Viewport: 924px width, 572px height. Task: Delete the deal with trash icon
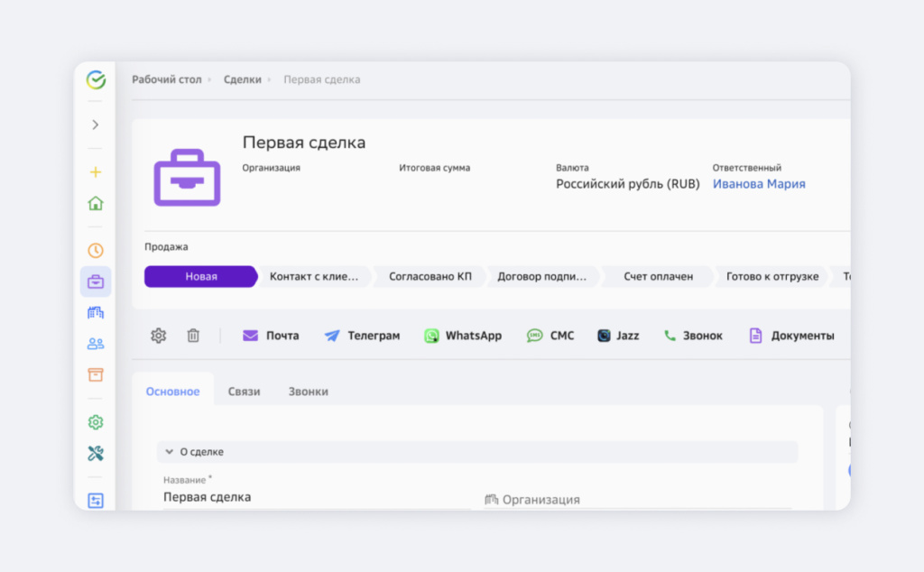coord(193,336)
